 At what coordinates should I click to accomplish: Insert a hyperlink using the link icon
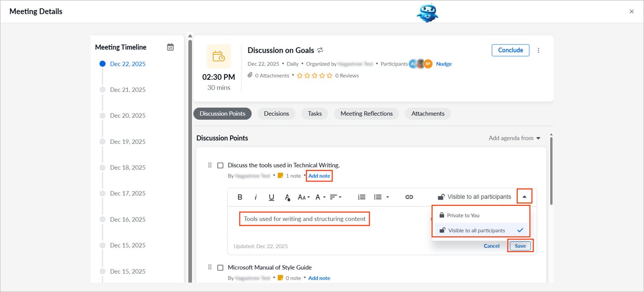(x=409, y=197)
